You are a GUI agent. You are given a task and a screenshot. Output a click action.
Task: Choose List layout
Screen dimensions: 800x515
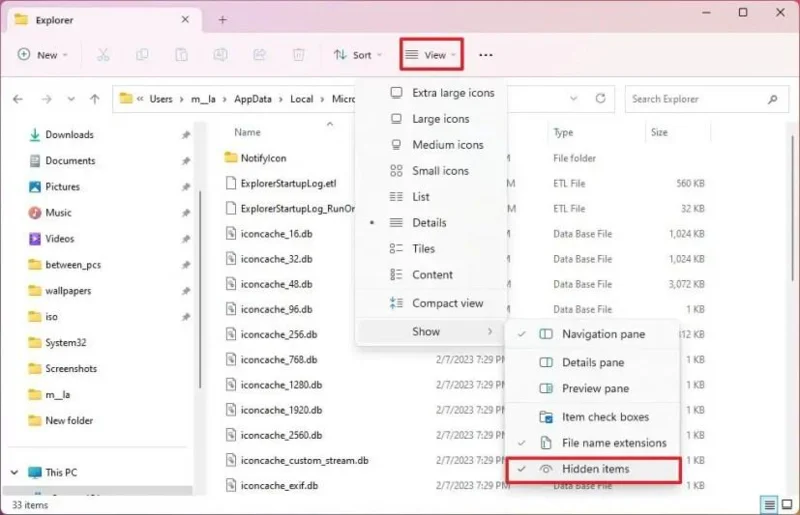click(432, 197)
